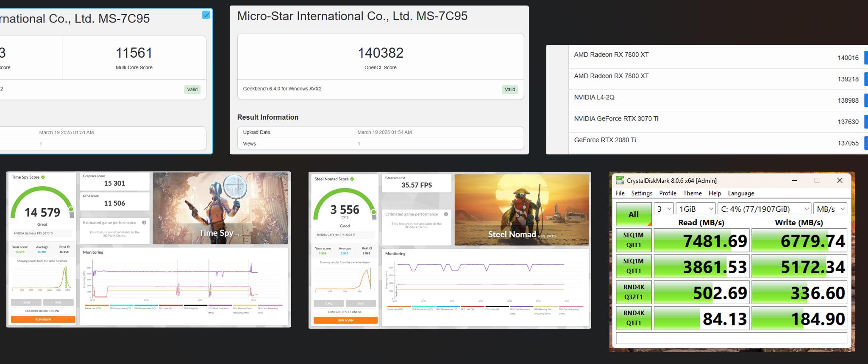The width and height of the screenshot is (868, 364).
Task: Click the empty comment field at CrystalDiskMark bottom
Action: [732, 338]
